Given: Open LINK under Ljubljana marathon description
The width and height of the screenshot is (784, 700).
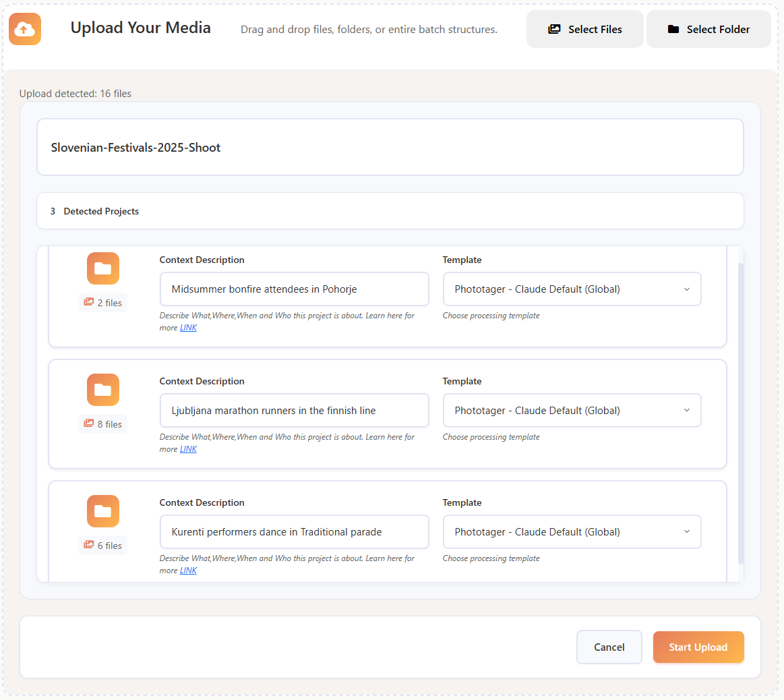Looking at the screenshot, I should [x=188, y=449].
